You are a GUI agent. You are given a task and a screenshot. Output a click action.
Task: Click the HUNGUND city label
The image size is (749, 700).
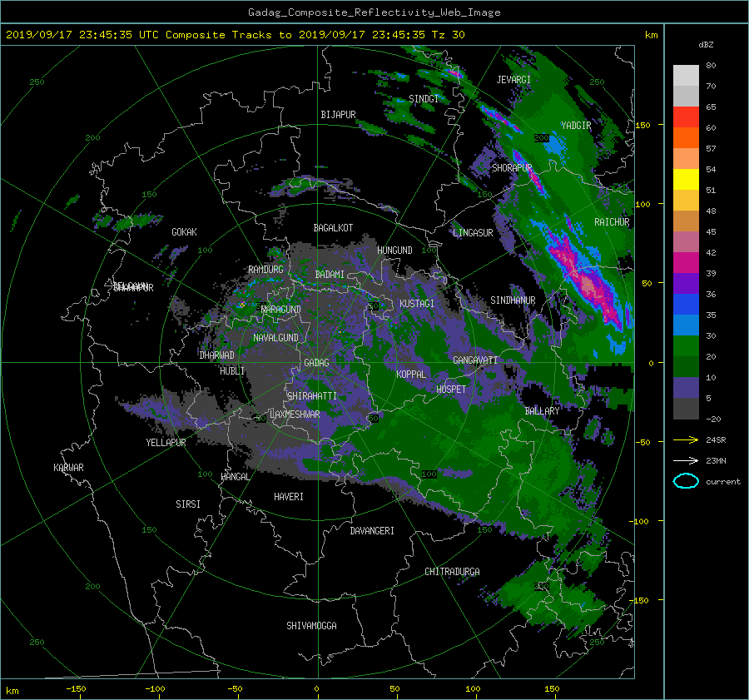[394, 251]
